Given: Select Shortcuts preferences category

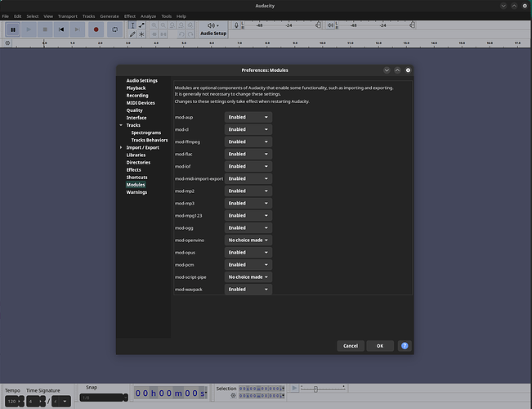Looking at the screenshot, I should pyautogui.click(x=136, y=178).
